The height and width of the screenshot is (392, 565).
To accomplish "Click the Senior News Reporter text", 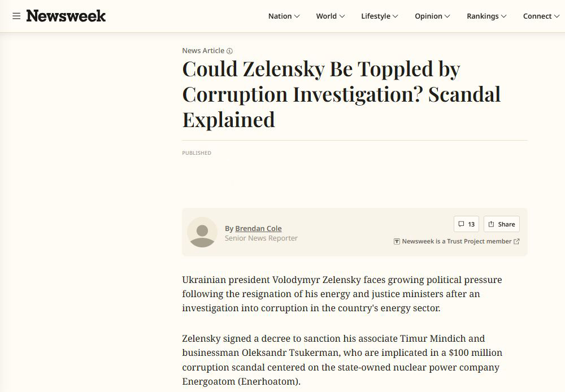I will [x=261, y=238].
